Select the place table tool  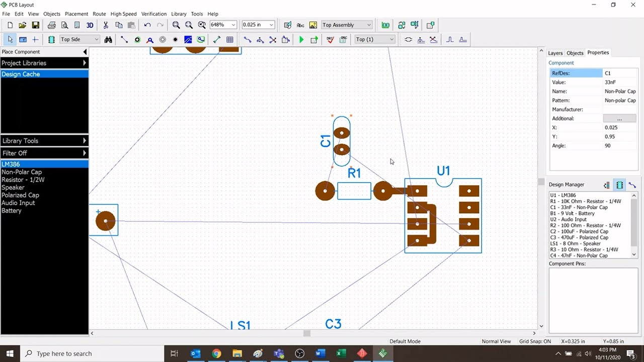(x=230, y=39)
